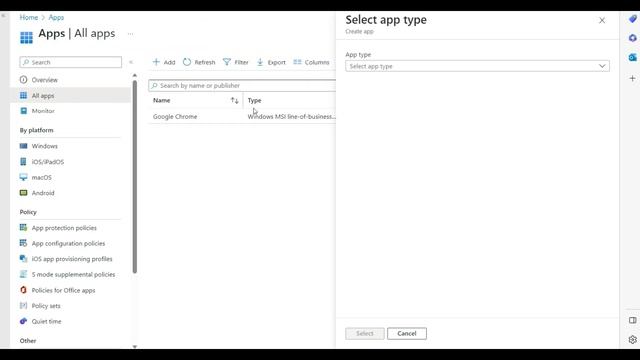Refresh the apps list

pos(199,62)
